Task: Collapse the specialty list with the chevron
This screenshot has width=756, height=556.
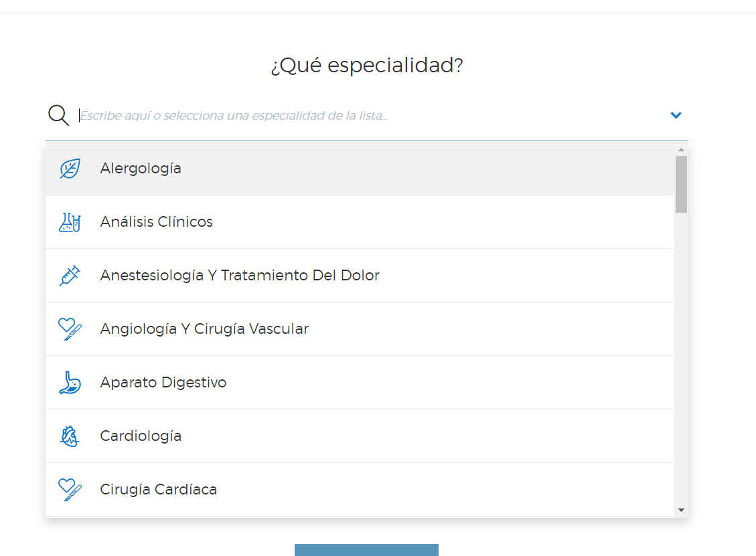Action: click(676, 115)
